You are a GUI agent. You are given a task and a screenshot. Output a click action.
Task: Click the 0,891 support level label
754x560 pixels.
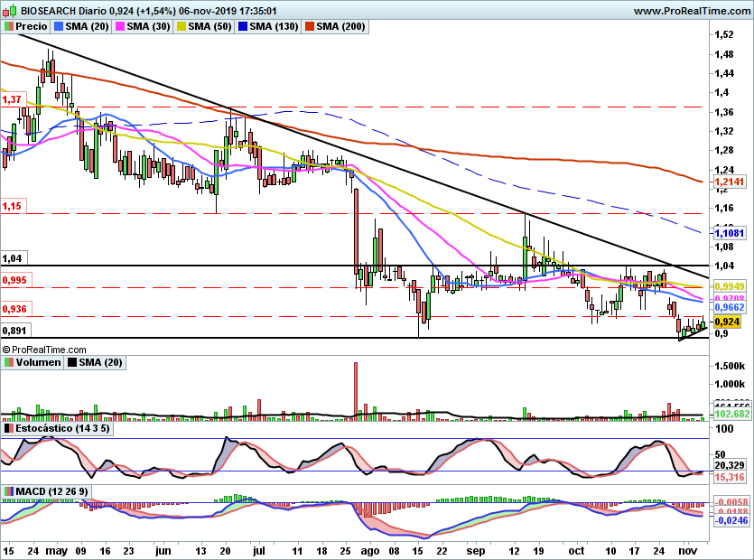(15, 331)
